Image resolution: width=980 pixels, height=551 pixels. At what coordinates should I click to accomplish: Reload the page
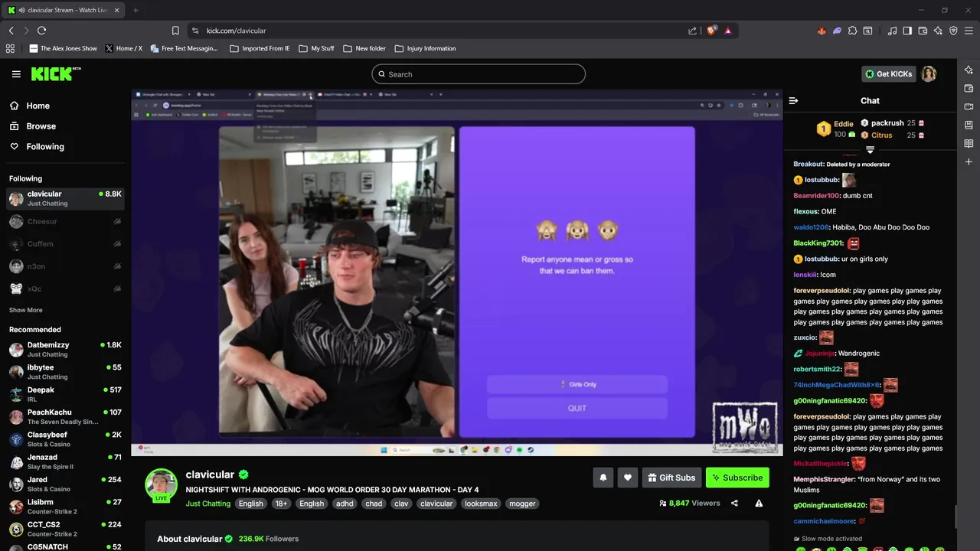(41, 31)
